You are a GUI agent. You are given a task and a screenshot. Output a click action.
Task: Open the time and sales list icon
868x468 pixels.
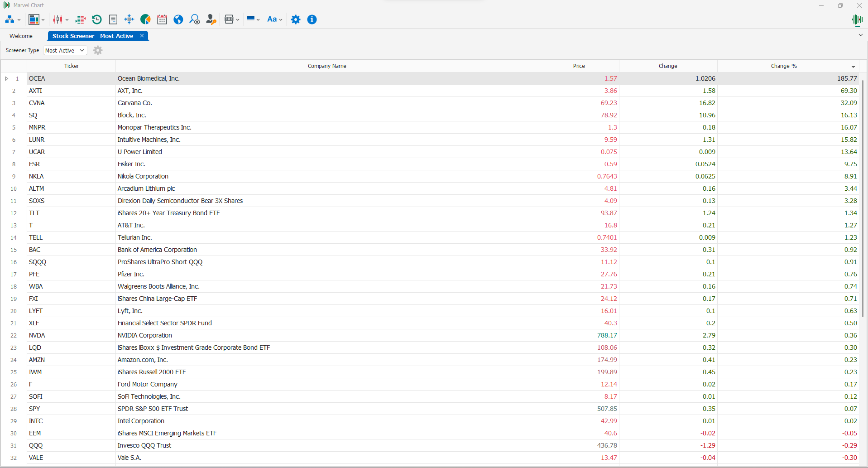(81, 19)
